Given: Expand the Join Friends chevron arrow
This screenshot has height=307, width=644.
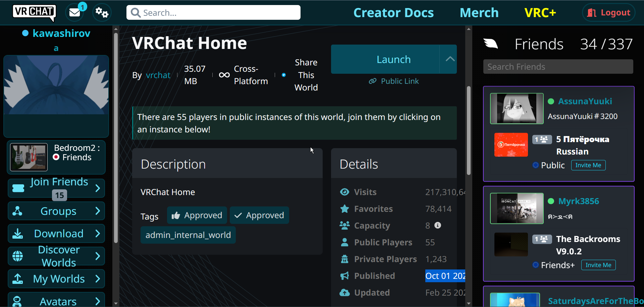Looking at the screenshot, I should click(98, 188).
